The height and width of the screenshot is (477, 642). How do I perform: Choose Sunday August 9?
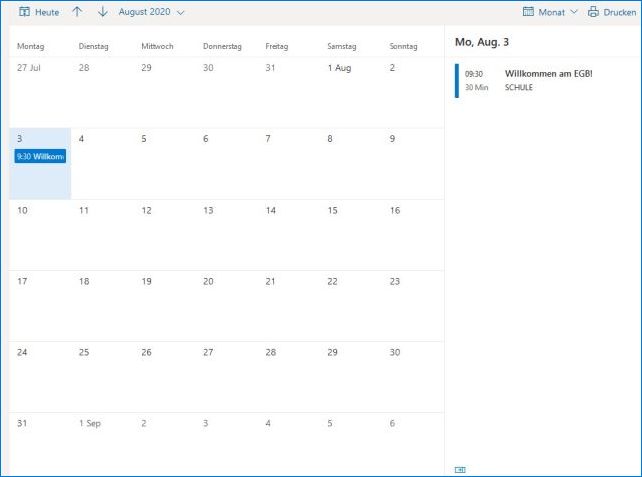pos(414,163)
